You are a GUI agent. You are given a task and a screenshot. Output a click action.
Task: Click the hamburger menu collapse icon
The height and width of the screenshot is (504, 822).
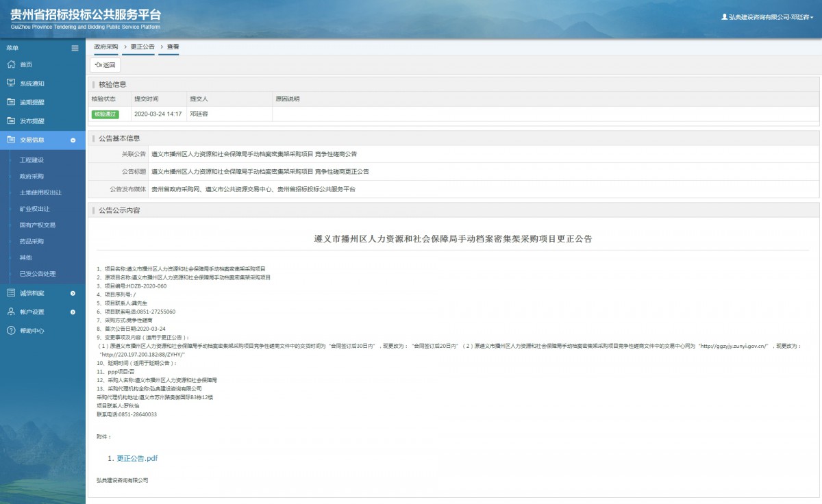[75, 48]
